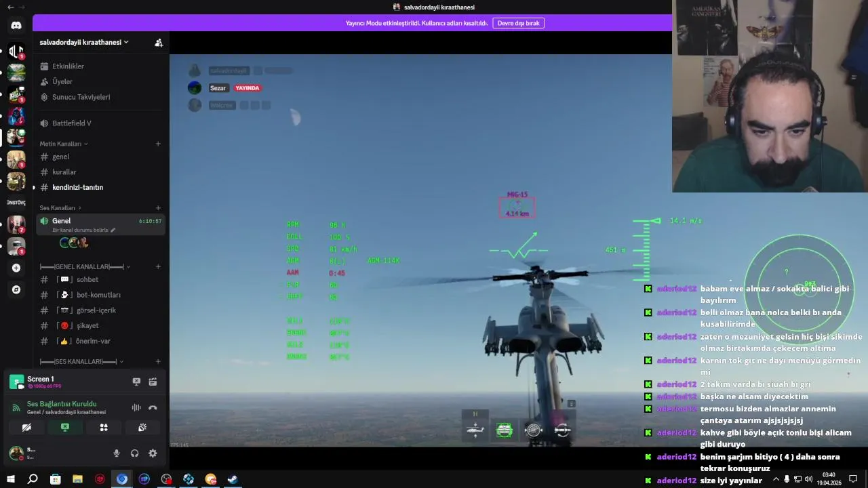This screenshot has height=488, width=868.
Task: Open the Windows Start menu
Action: (10, 479)
